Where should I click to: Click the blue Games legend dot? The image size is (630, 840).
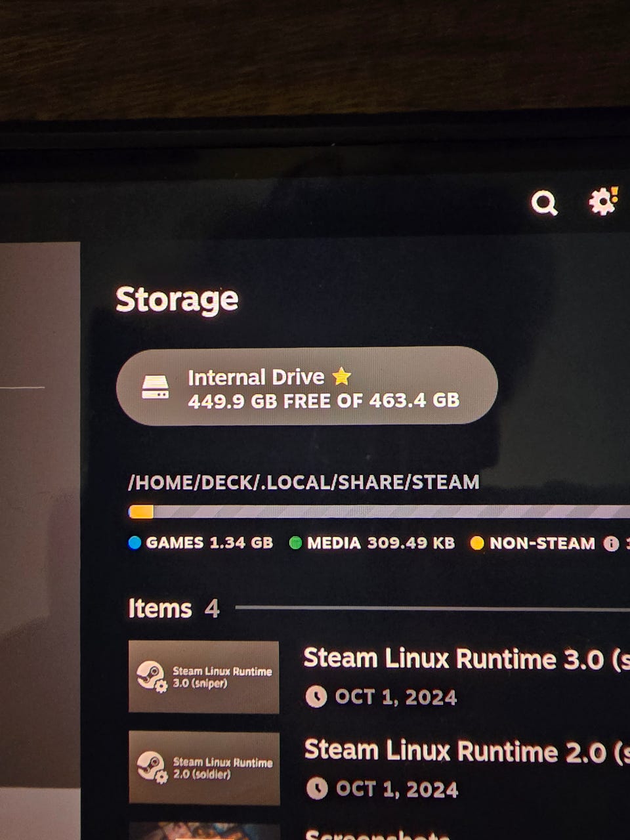tap(135, 543)
